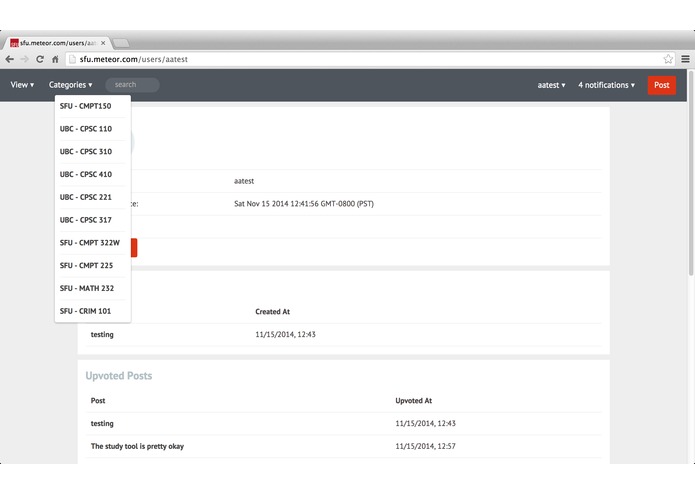Image resolution: width=695 pixels, height=494 pixels.
Task: Click the aatest username value
Action: (244, 181)
